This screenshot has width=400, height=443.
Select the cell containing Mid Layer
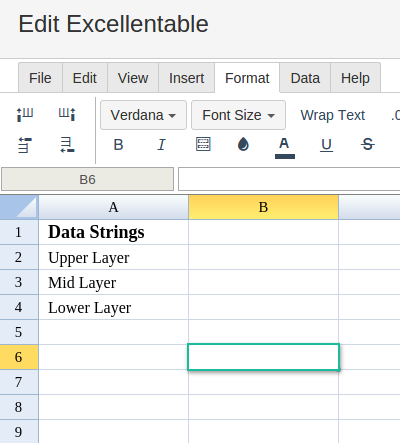pyautogui.click(x=113, y=282)
